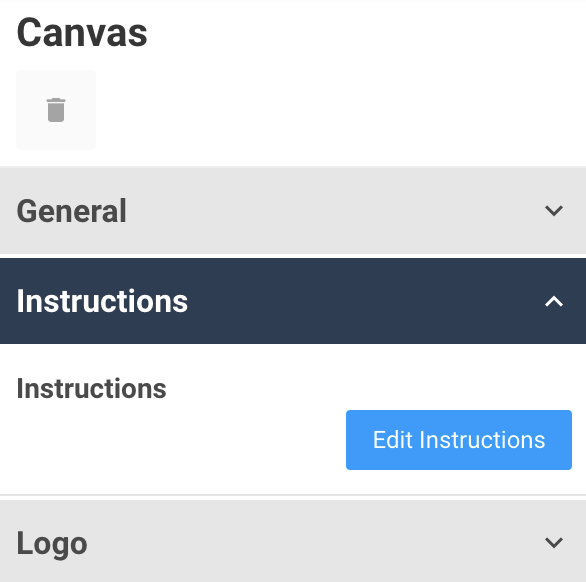This screenshot has width=586, height=582.
Task: Click the General heading text
Action: tap(71, 211)
